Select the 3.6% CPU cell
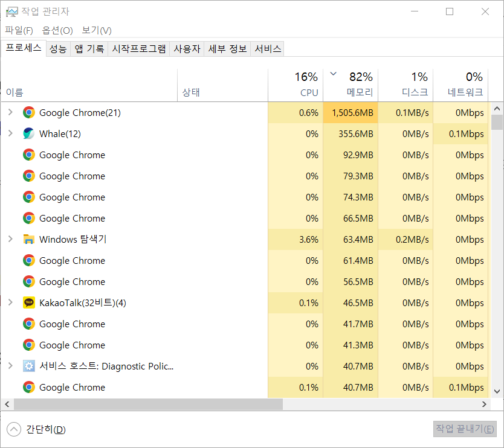 [x=296, y=239]
